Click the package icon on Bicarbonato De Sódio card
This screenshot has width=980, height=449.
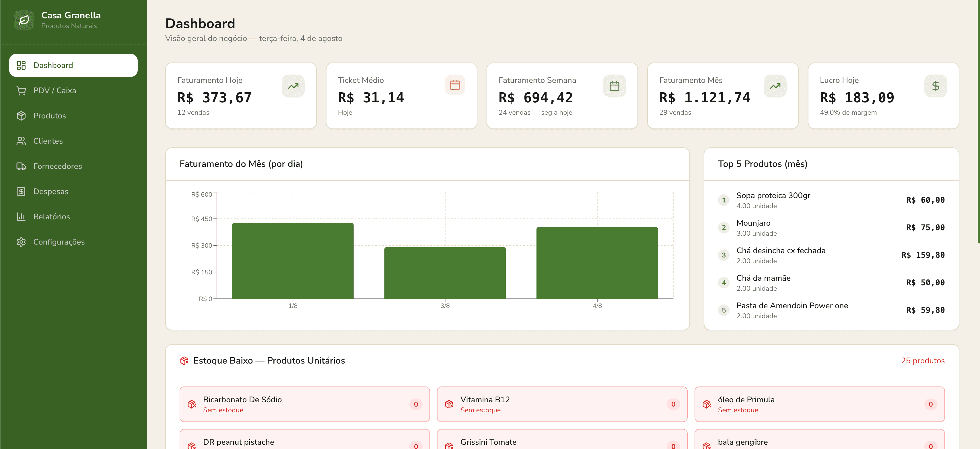(192, 404)
